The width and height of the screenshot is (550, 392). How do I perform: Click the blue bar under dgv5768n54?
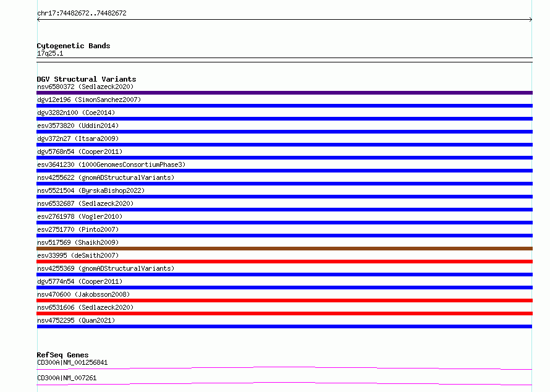pyautogui.click(x=284, y=158)
